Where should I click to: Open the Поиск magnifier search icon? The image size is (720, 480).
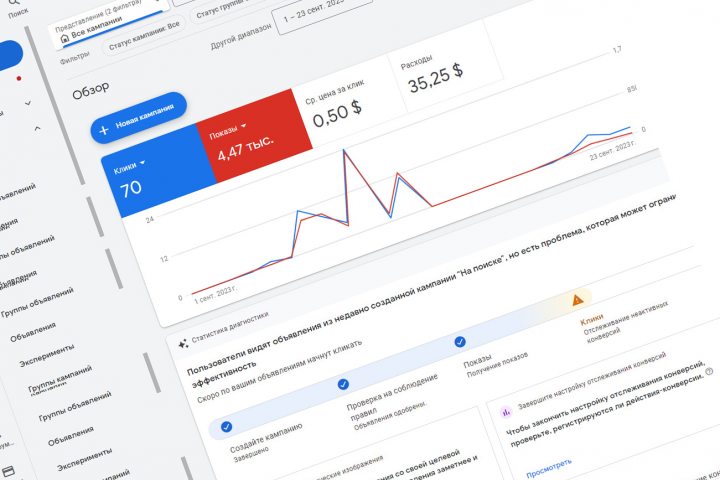coord(14,2)
